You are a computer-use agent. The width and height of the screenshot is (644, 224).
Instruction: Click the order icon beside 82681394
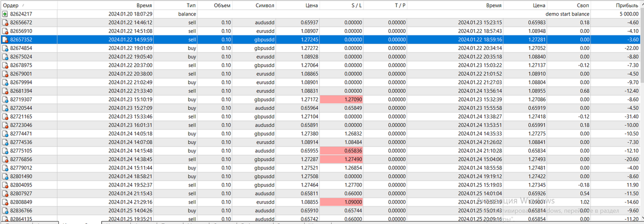click(5, 90)
